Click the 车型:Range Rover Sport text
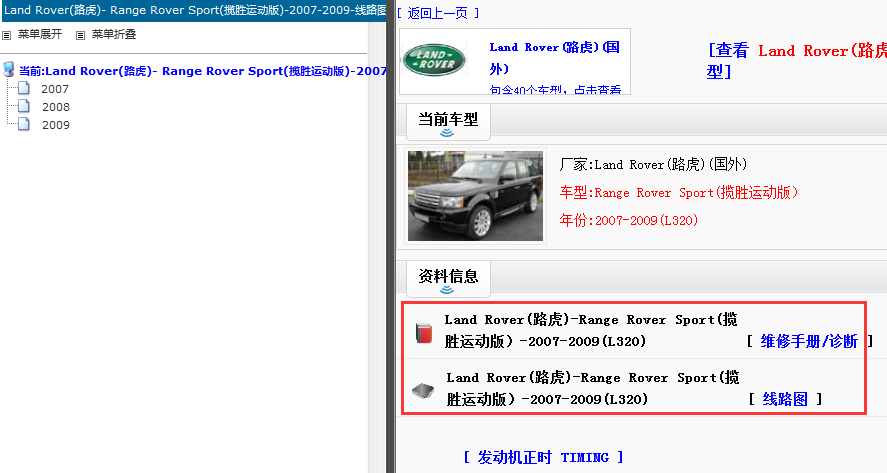887x473 pixels. pos(679,192)
